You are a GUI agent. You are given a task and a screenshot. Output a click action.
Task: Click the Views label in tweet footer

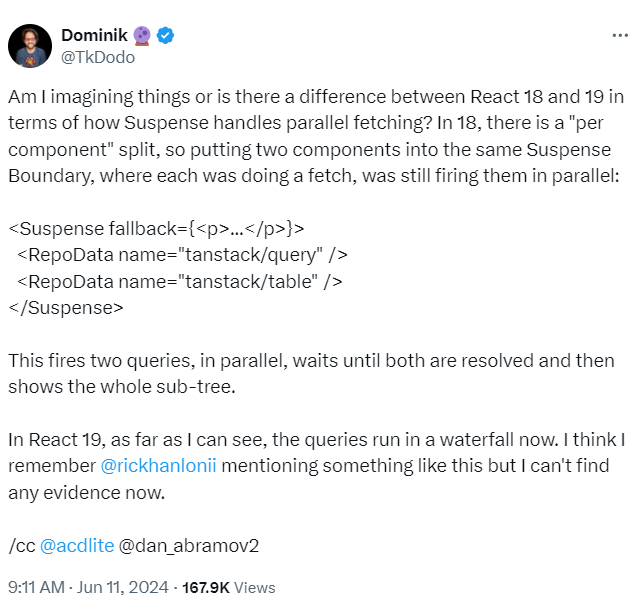(255, 588)
